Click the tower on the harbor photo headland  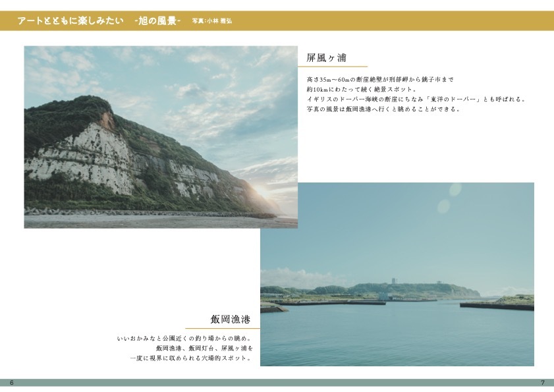point(394,281)
